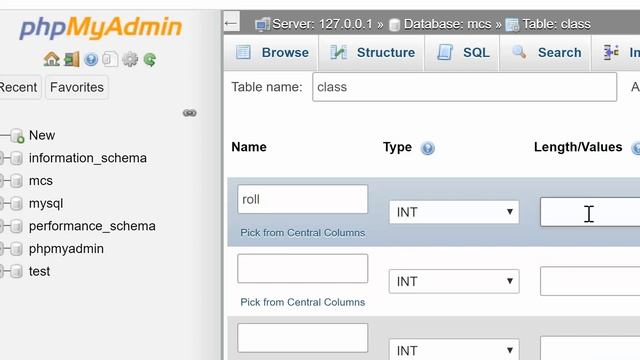Click the test database cylinder icon
Viewport: 640px width, 360px height.
pos(16,271)
